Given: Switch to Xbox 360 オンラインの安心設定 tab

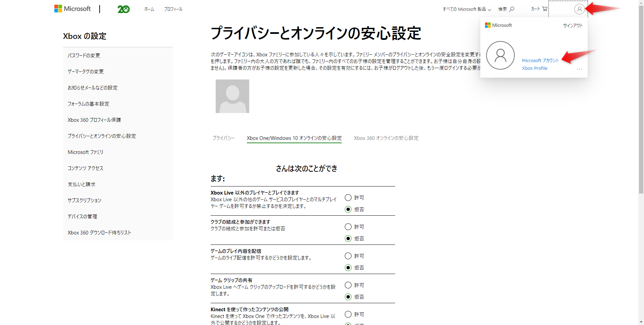Looking at the screenshot, I should 386,138.
